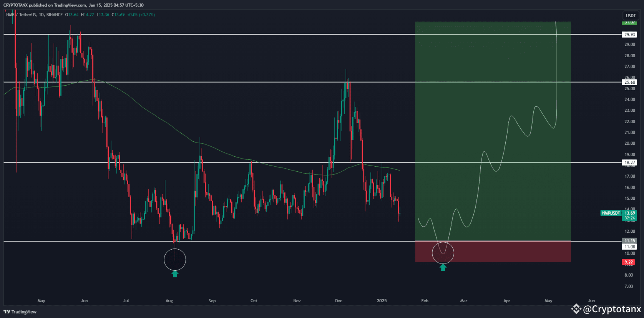This screenshot has width=644, height=318.
Task: Click the green up arrow below the August circle
Action: click(x=175, y=274)
